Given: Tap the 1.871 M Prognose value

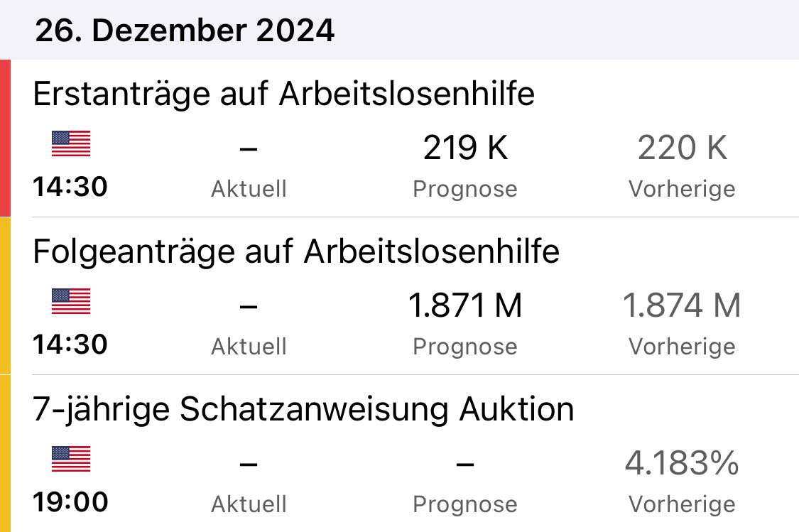Looking at the screenshot, I should click(x=465, y=306).
